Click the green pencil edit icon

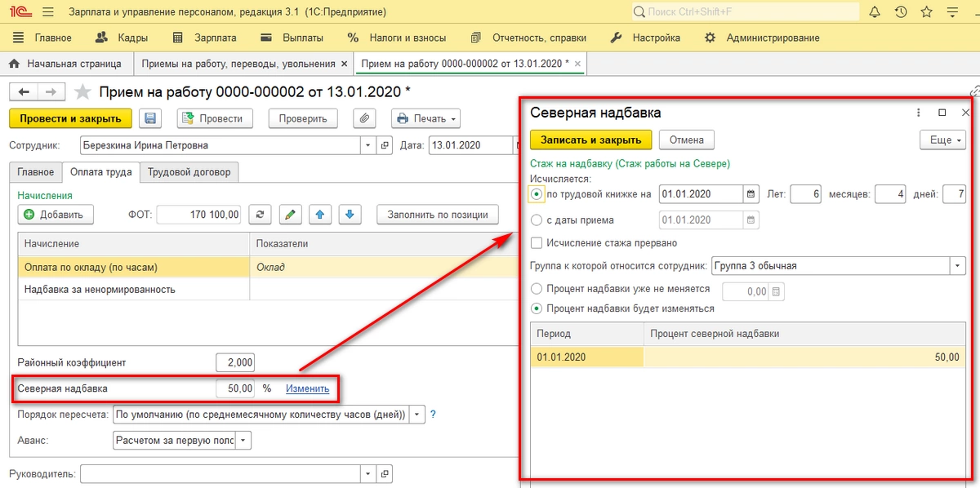(x=290, y=215)
